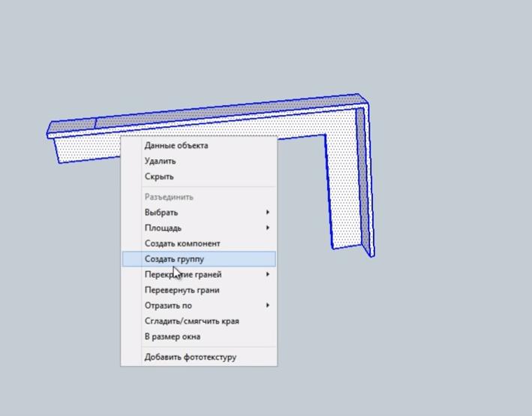The height and width of the screenshot is (416, 532).
Task: Click empty gray viewport to dismiss menu
Action: (435, 338)
